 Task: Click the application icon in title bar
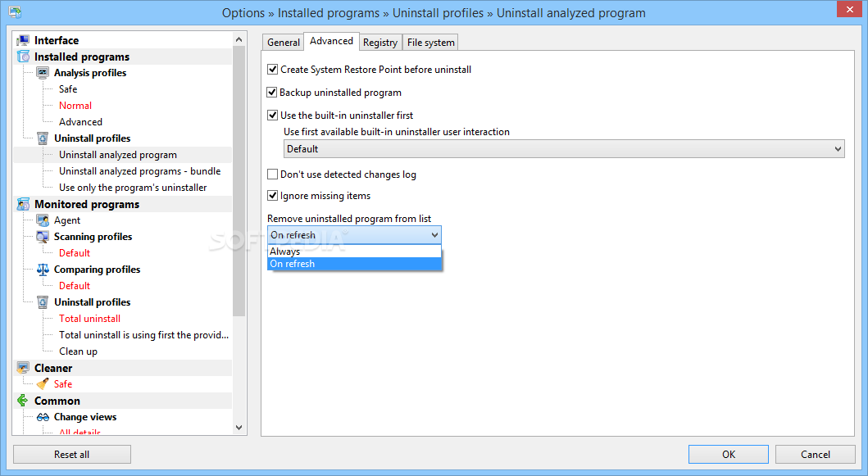pos(15,11)
